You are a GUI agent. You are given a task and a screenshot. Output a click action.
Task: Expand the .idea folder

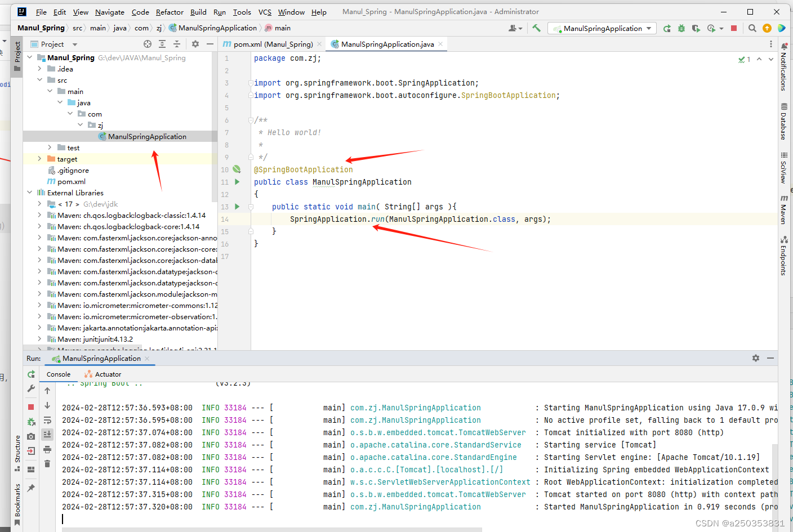pos(39,69)
